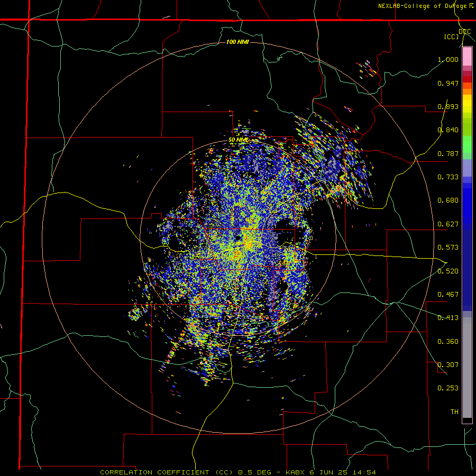The image size is (476, 476).
Task: Click the Correlation Coefficient caption at the bottom
Action: [237, 472]
